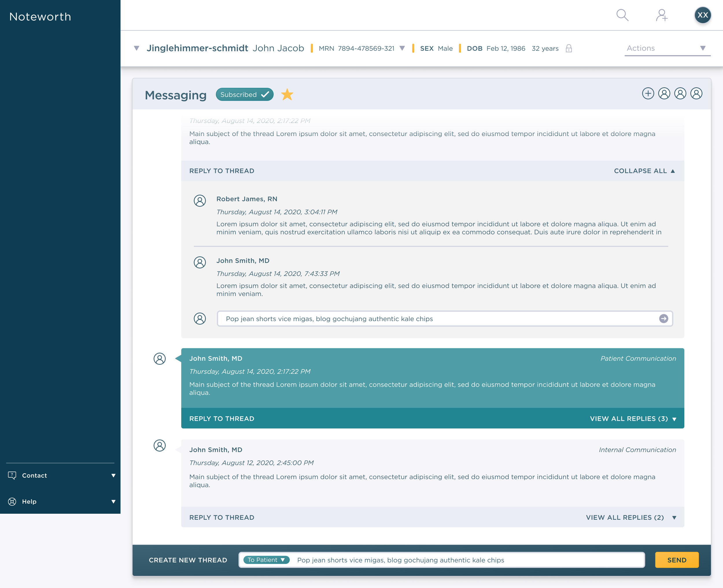Click the yellow SEND button
The height and width of the screenshot is (588, 723).
[676, 560]
